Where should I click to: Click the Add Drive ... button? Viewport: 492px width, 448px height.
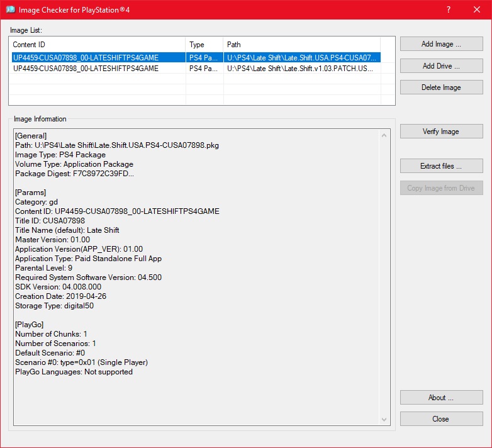point(441,66)
